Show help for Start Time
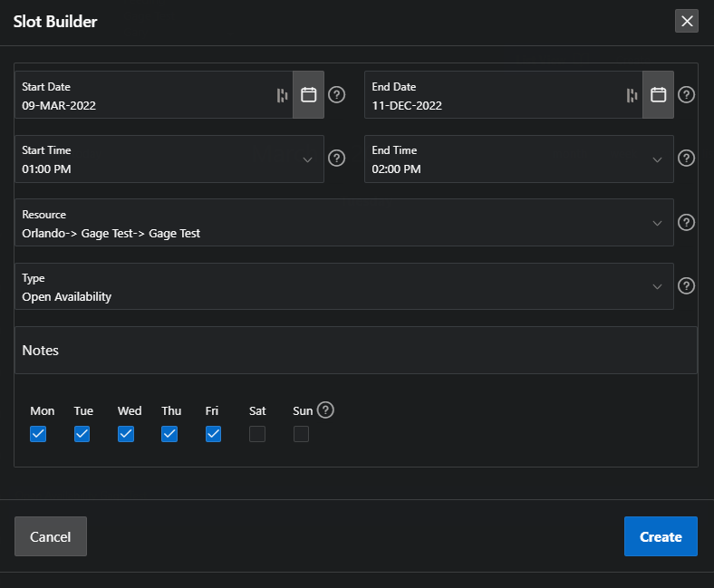Screen dimensions: 714x588 [336, 158]
